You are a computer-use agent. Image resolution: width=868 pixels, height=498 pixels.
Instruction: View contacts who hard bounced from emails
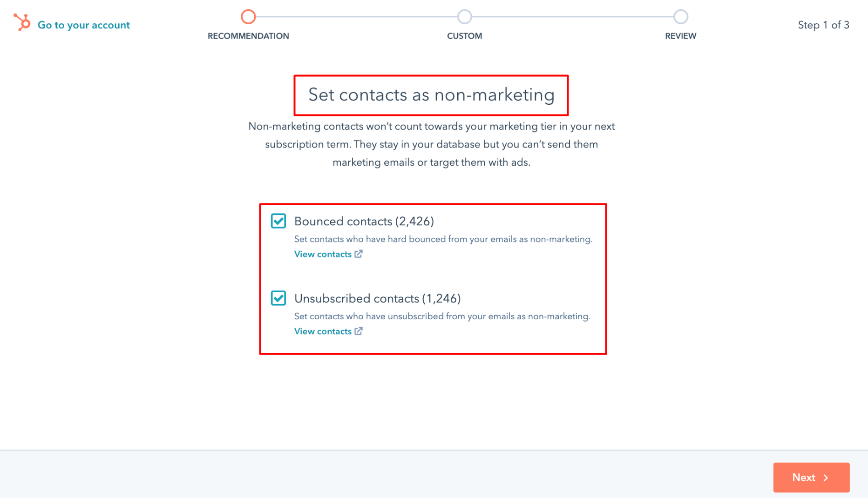pyautogui.click(x=323, y=254)
